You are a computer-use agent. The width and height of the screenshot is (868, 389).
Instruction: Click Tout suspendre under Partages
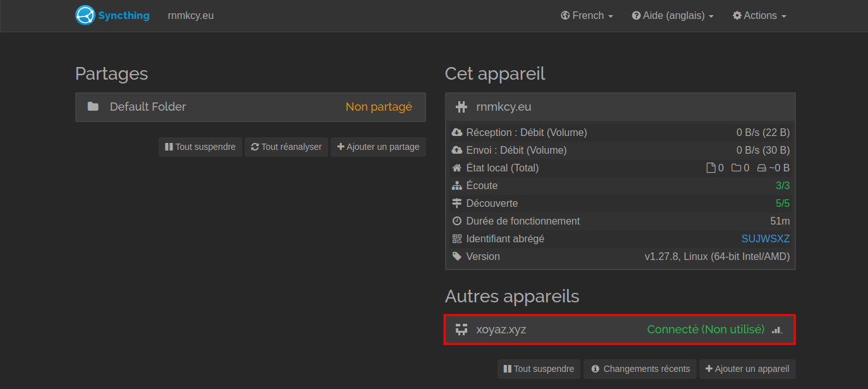coord(200,147)
